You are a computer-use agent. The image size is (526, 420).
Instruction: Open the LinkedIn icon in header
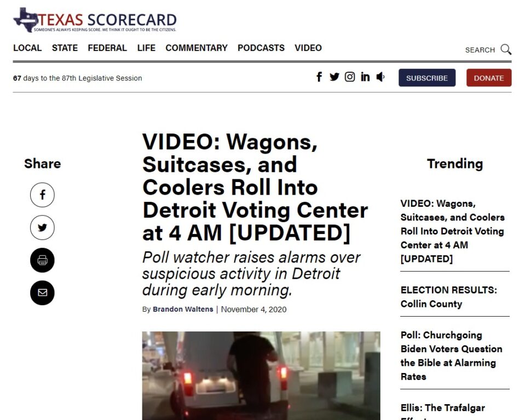365,77
